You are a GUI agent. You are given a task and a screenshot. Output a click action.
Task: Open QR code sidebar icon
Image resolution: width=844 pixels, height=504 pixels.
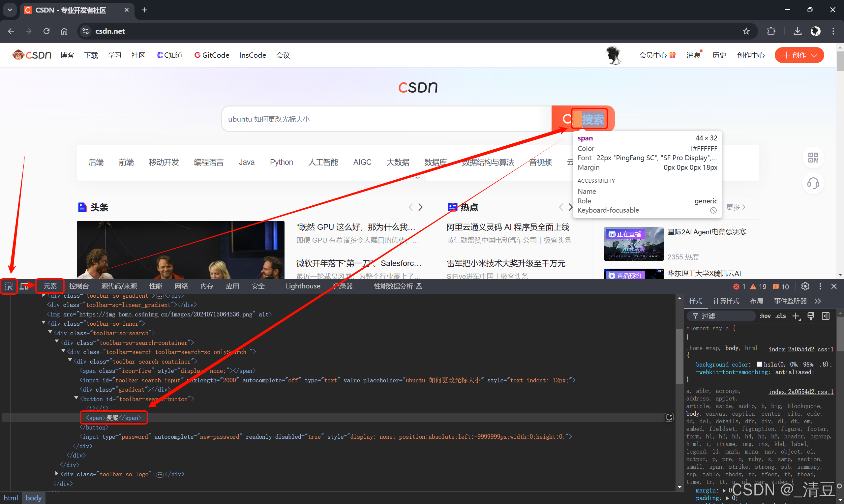[x=813, y=158]
